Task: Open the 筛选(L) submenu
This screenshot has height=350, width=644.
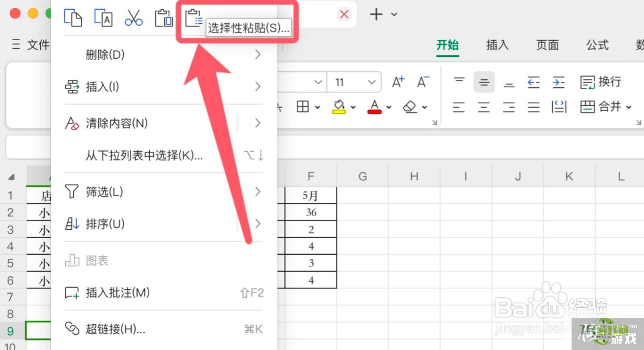Action: coord(164,191)
